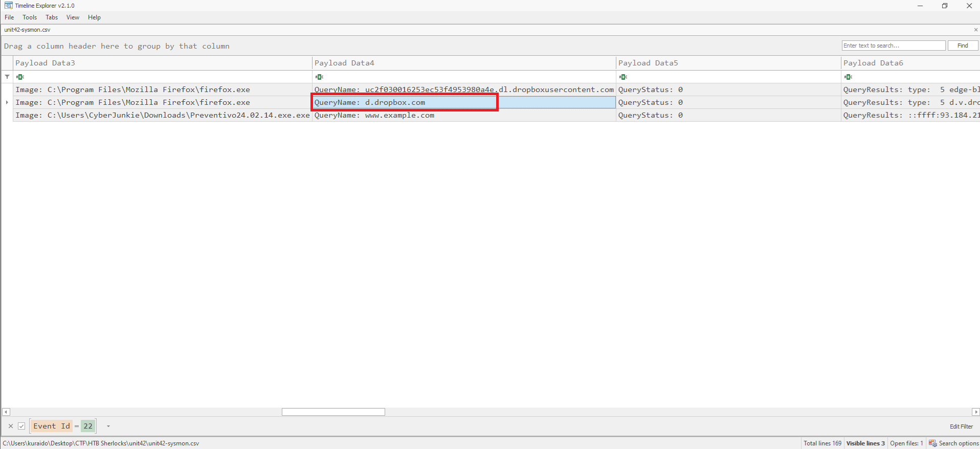Open the Tools menu
Viewport: 980px width, 449px height.
click(x=30, y=17)
